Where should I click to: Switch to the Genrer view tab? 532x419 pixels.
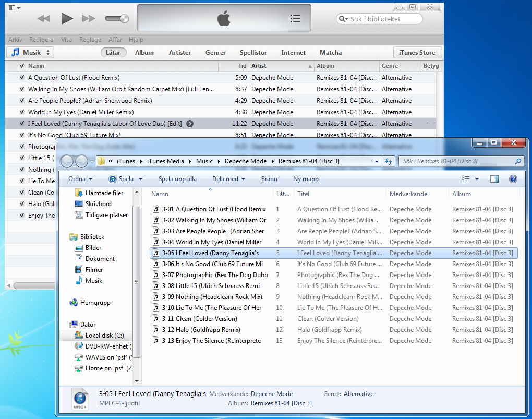(x=215, y=53)
